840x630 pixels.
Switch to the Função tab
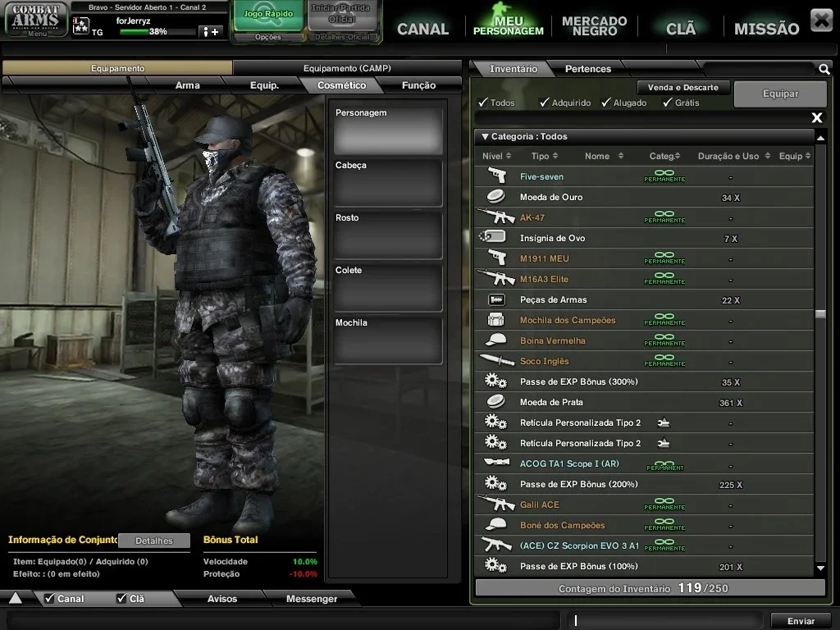click(x=418, y=85)
